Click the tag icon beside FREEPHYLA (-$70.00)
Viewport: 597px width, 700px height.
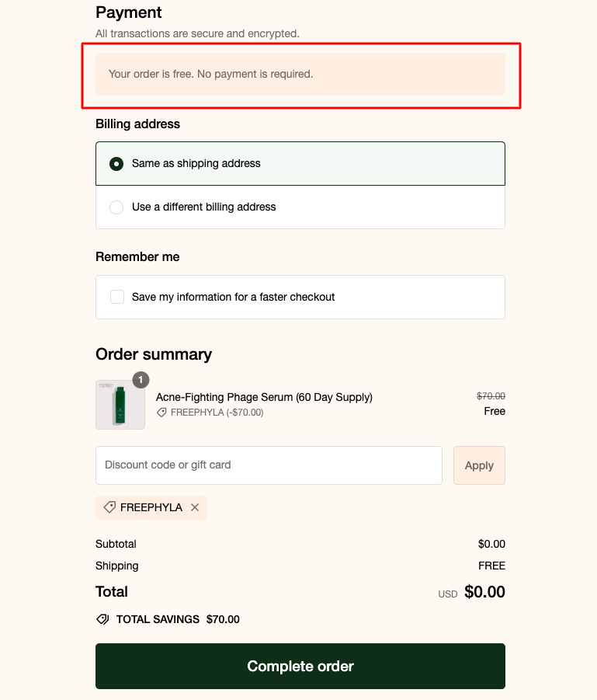[161, 413]
